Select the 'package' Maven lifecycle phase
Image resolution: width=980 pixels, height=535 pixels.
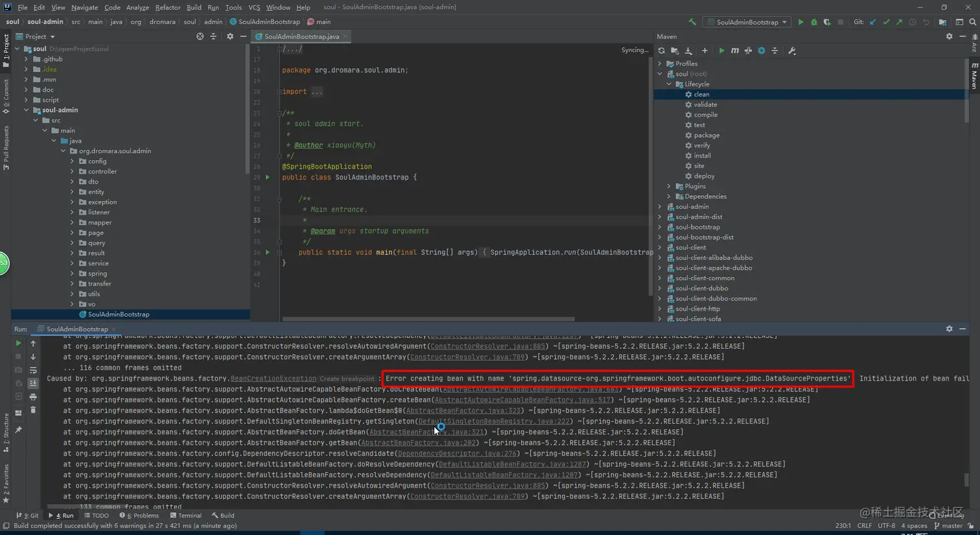tap(706, 136)
